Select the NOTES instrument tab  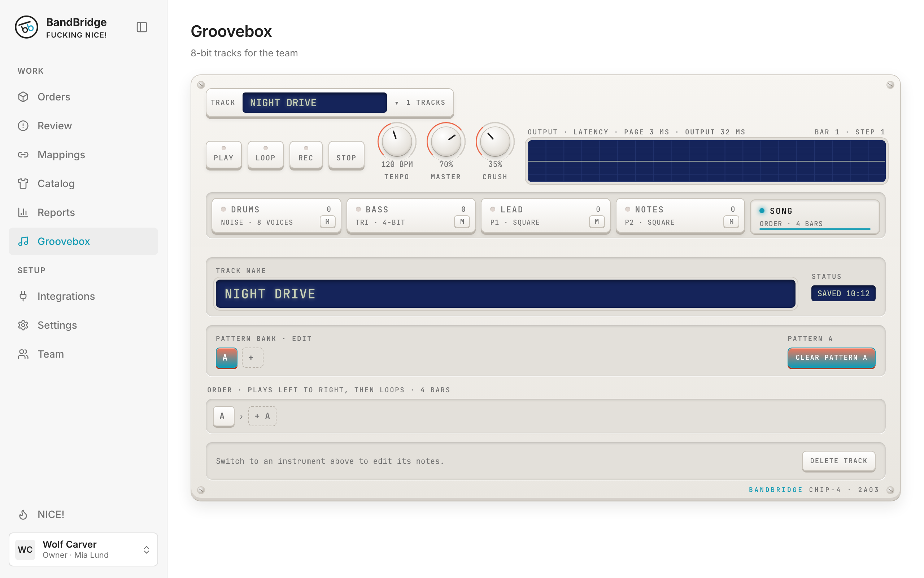(x=680, y=216)
